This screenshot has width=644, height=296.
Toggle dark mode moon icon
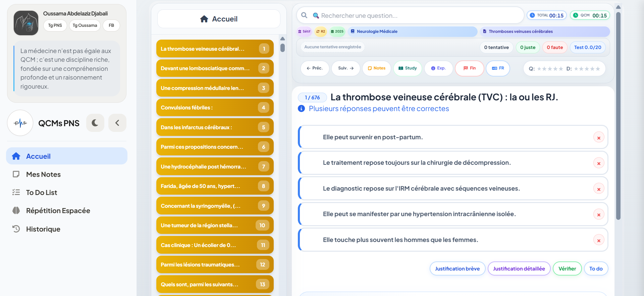point(95,123)
